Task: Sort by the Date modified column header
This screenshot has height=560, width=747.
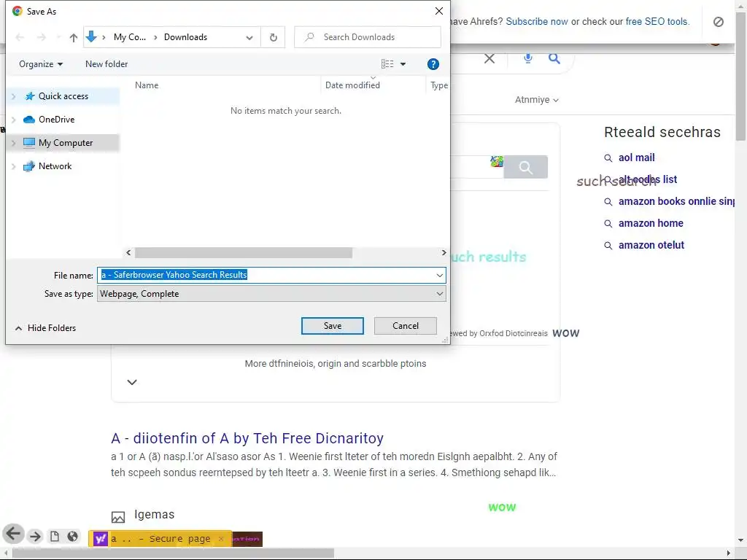Action: pos(352,85)
